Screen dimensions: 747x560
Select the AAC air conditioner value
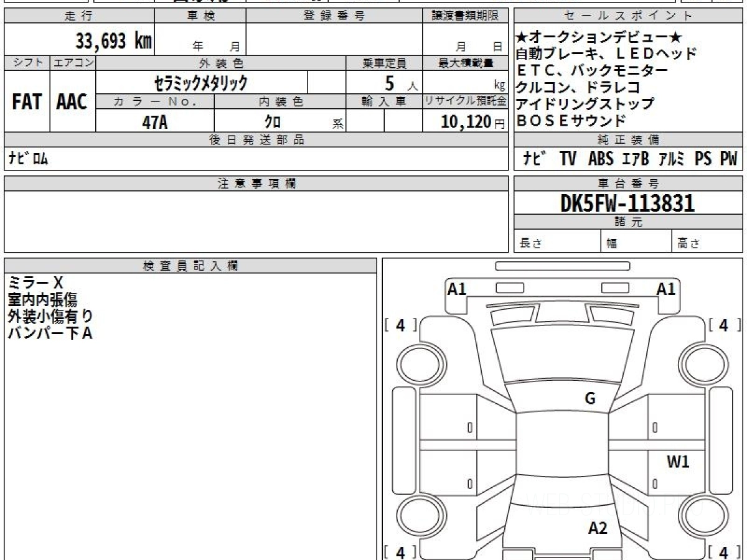point(72,102)
